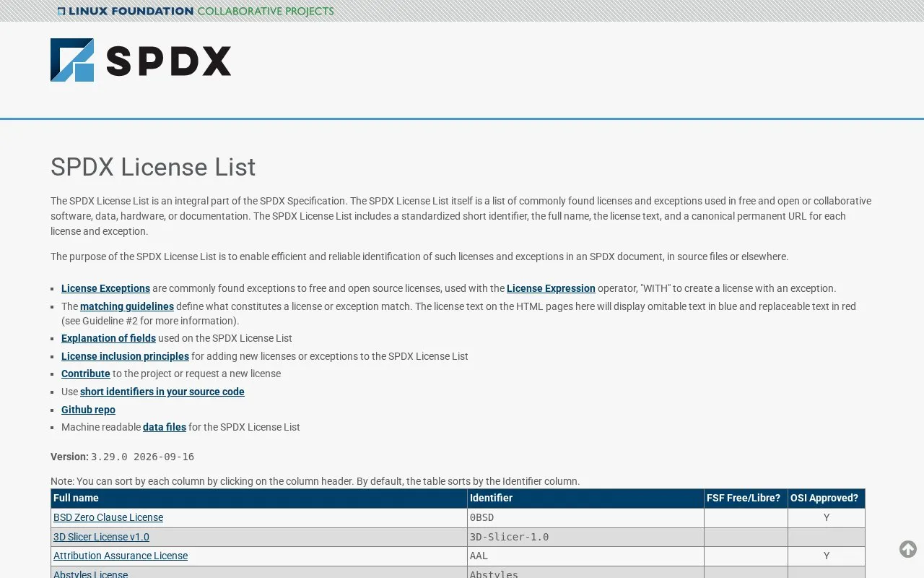
Task: Click the Contribute link
Action: pos(86,374)
